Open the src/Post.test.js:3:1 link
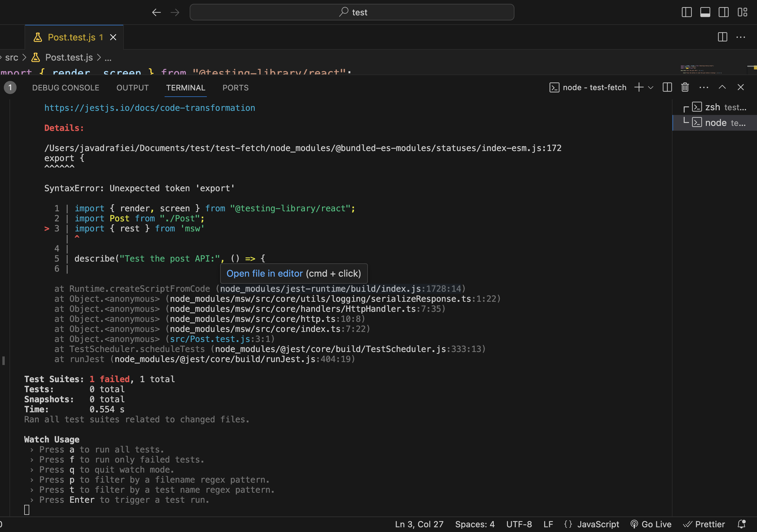Image resolution: width=757 pixels, height=532 pixels. (220, 339)
